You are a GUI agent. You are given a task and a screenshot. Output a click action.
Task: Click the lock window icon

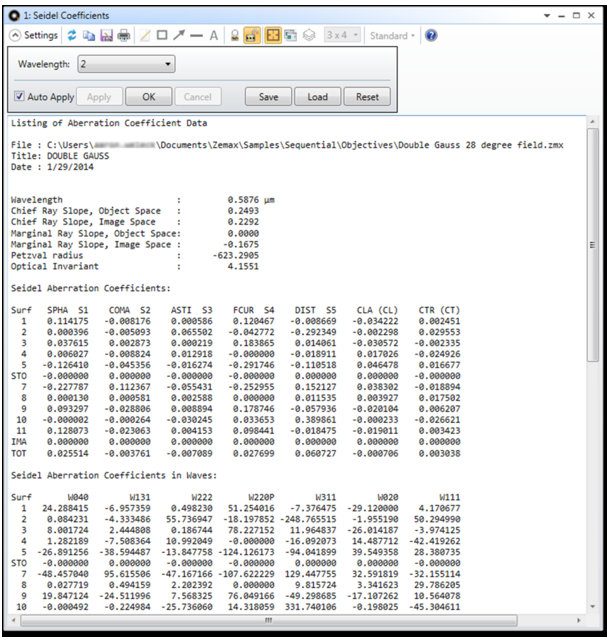234,36
